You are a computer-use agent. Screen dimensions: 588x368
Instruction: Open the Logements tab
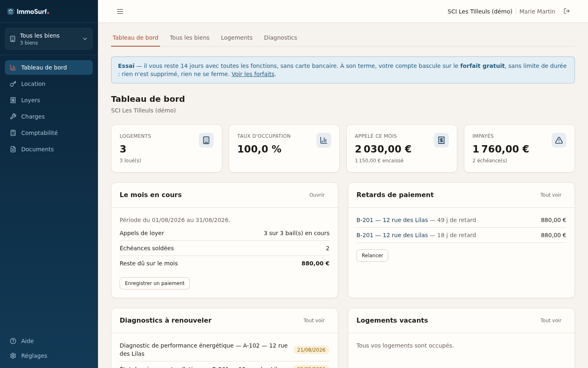point(237,38)
